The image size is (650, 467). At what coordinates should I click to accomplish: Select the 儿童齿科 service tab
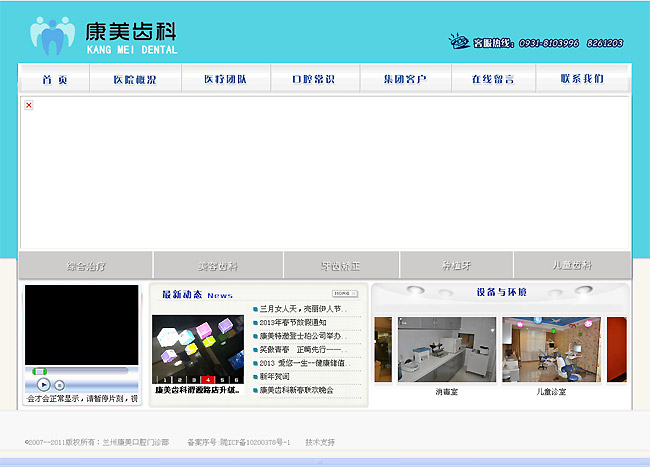tap(572, 265)
